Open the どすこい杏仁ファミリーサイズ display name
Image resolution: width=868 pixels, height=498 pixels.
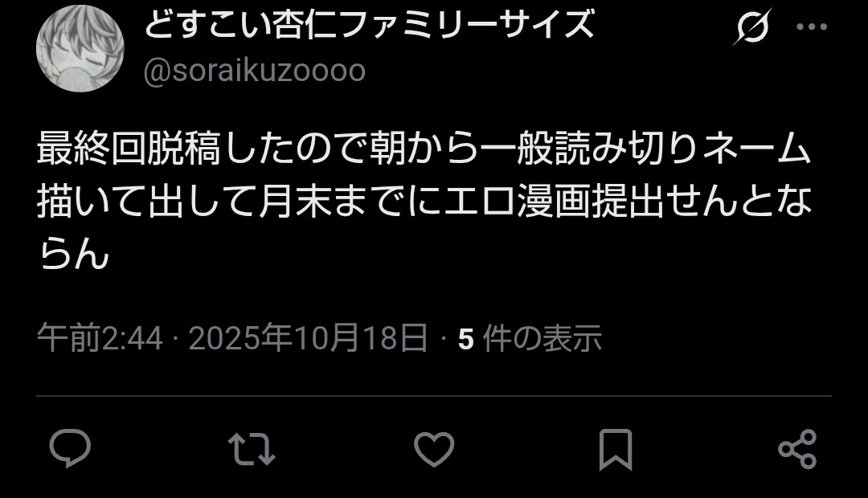pos(369,24)
